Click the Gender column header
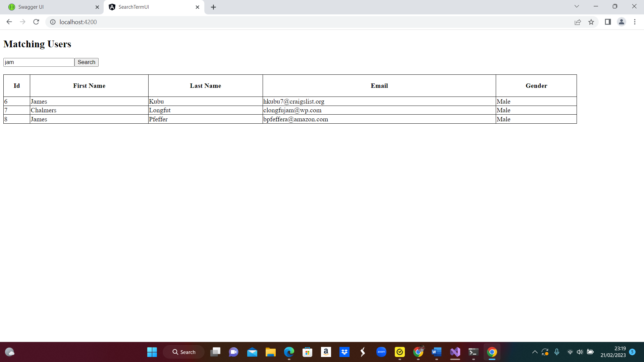This screenshot has height=362, width=644. (536, 86)
